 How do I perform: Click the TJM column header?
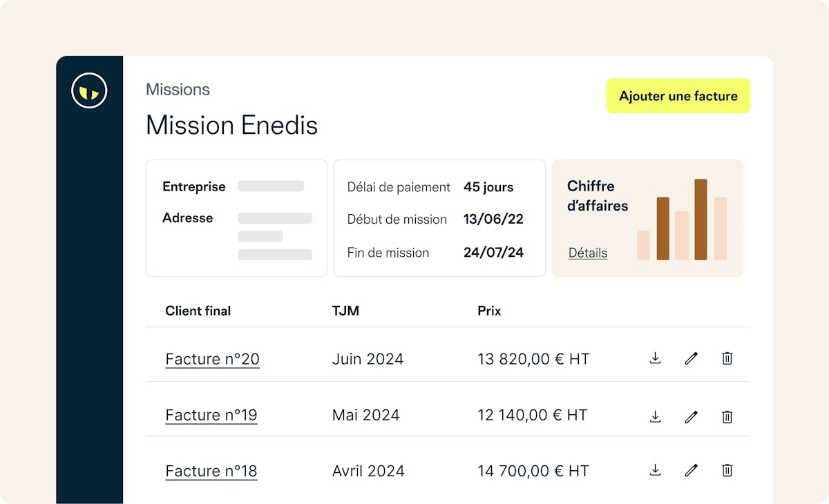click(x=345, y=311)
